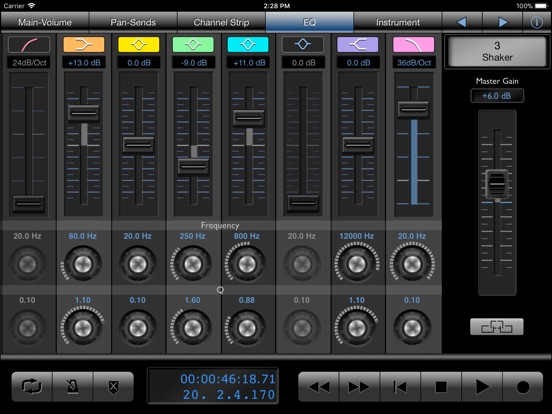Click the purple high shelf band icon
This screenshot has height=414, width=552.
point(358,45)
